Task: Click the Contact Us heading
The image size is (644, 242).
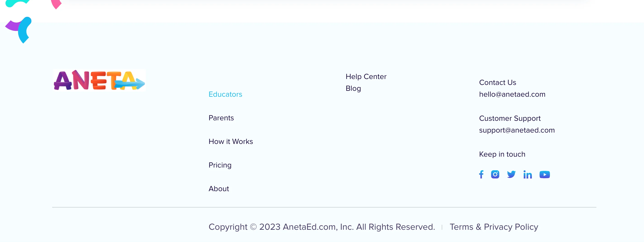Action: pos(498,83)
